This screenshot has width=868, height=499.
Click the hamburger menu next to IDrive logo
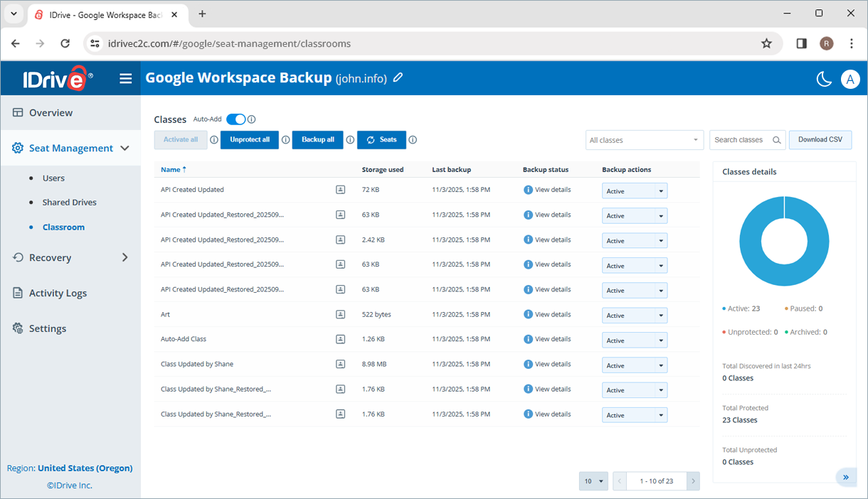coord(125,78)
